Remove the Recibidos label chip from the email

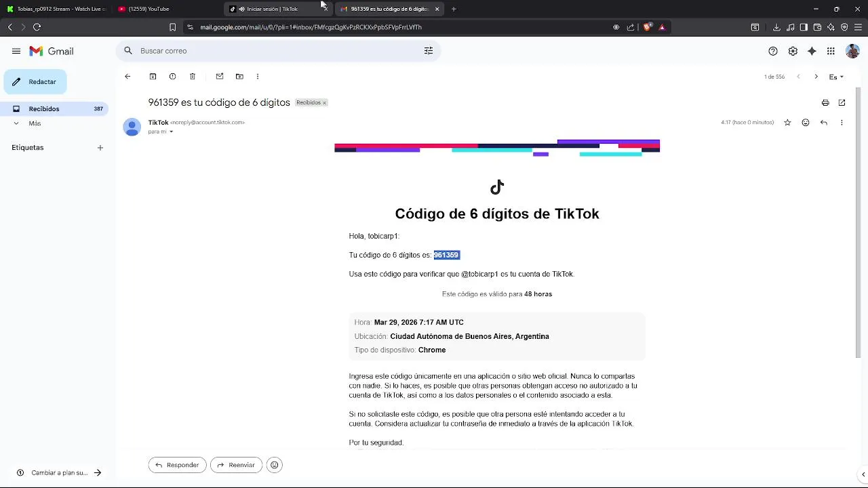coord(324,103)
